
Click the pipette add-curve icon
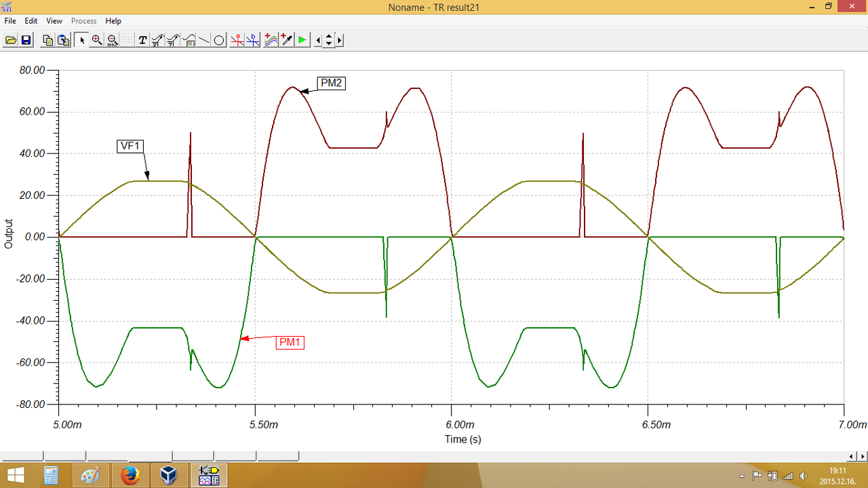[287, 40]
